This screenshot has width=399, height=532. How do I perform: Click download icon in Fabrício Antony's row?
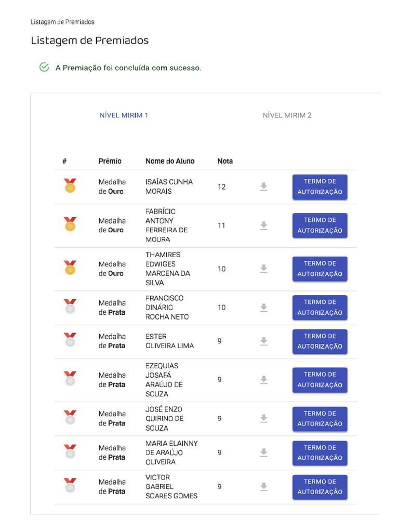(263, 225)
